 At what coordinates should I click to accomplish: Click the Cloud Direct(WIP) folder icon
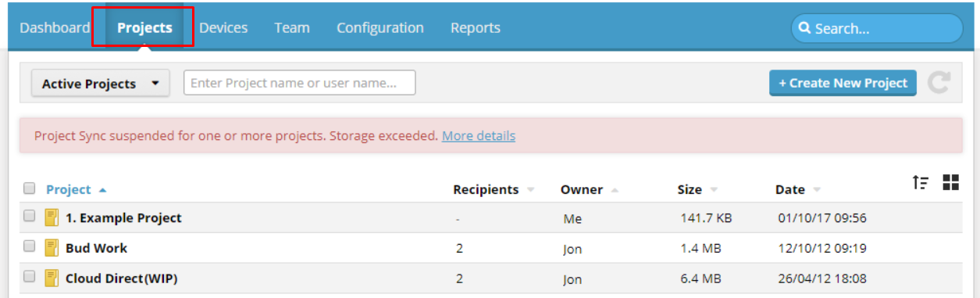click(x=52, y=278)
